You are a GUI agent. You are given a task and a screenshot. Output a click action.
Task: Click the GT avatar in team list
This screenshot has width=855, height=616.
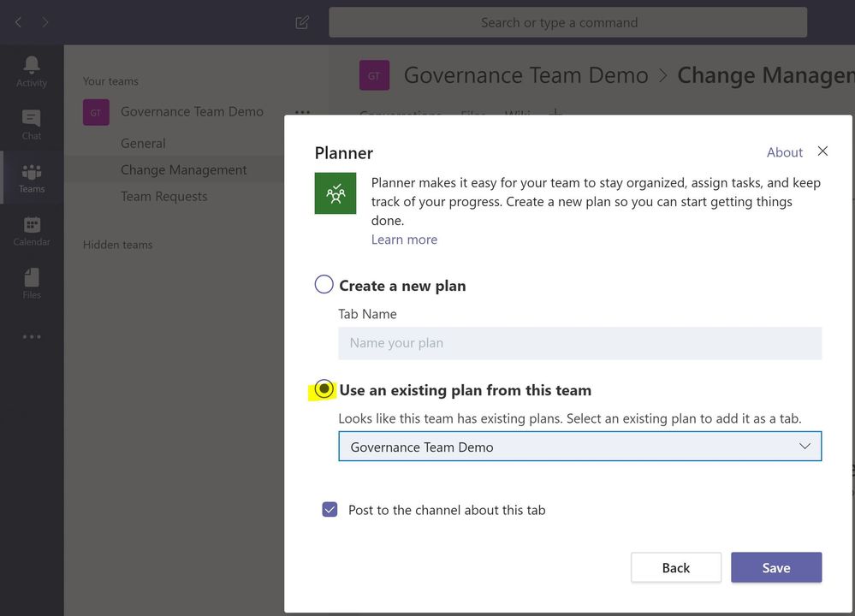[x=96, y=112]
